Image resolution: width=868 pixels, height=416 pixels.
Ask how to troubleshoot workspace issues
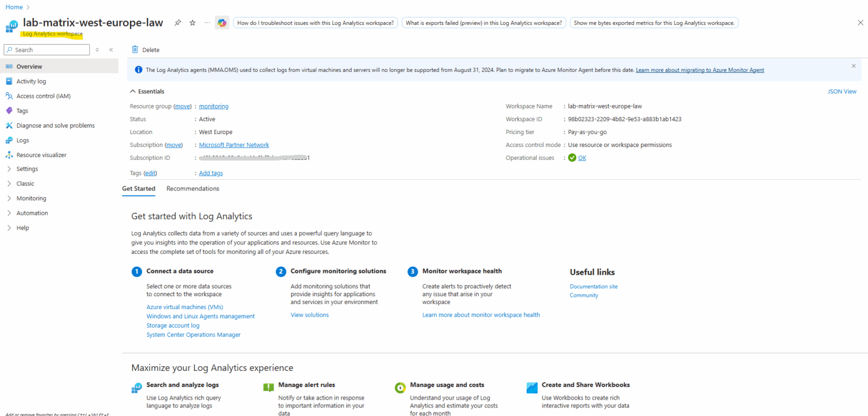(x=315, y=23)
